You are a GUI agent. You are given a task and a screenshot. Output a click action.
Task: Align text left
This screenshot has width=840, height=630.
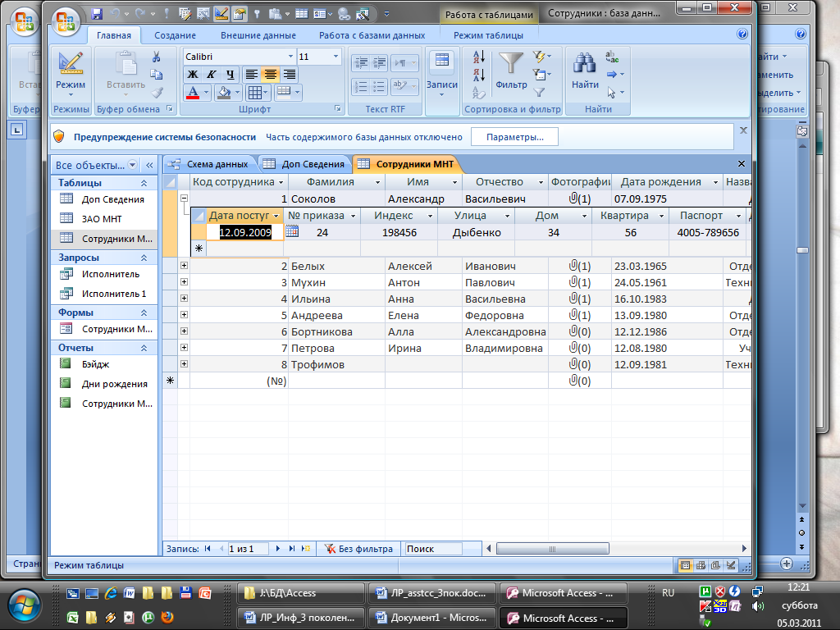[x=251, y=75]
